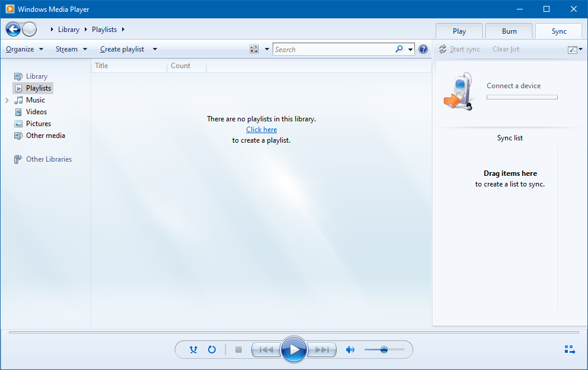Click the Other media icon

pyautogui.click(x=18, y=136)
